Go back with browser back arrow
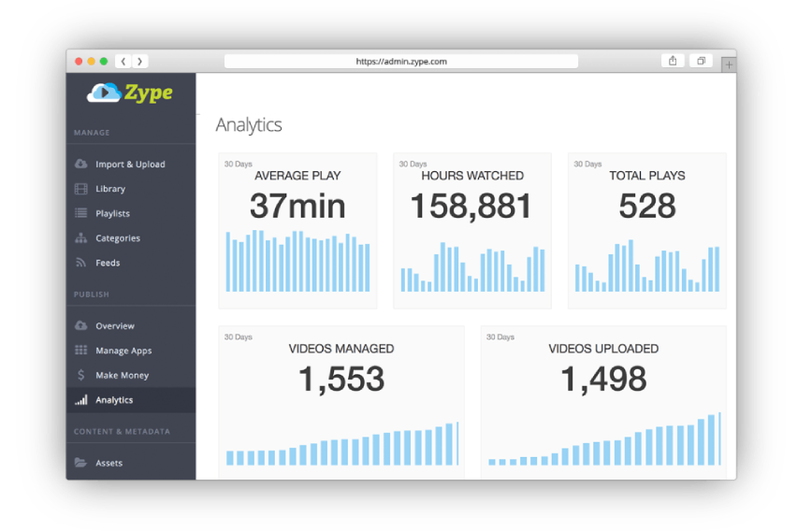This screenshot has width=812, height=531. tap(123, 62)
